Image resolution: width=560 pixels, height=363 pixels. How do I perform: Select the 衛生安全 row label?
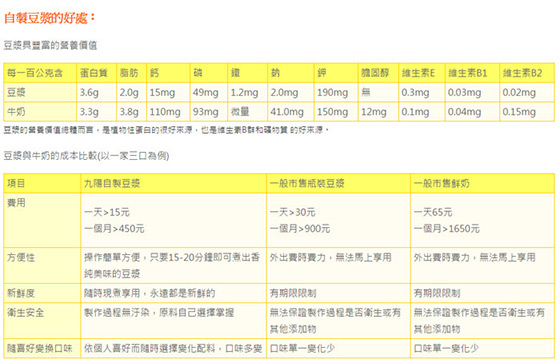(26, 312)
